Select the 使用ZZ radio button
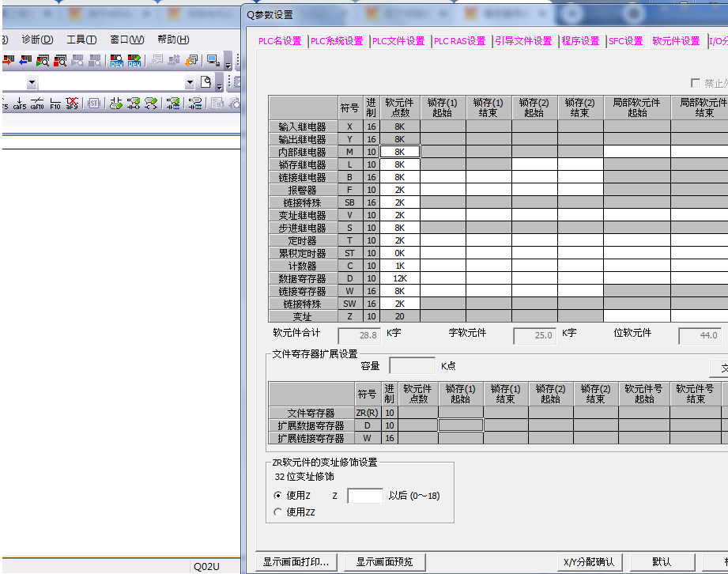The height and width of the screenshot is (574, 728). coord(277,512)
